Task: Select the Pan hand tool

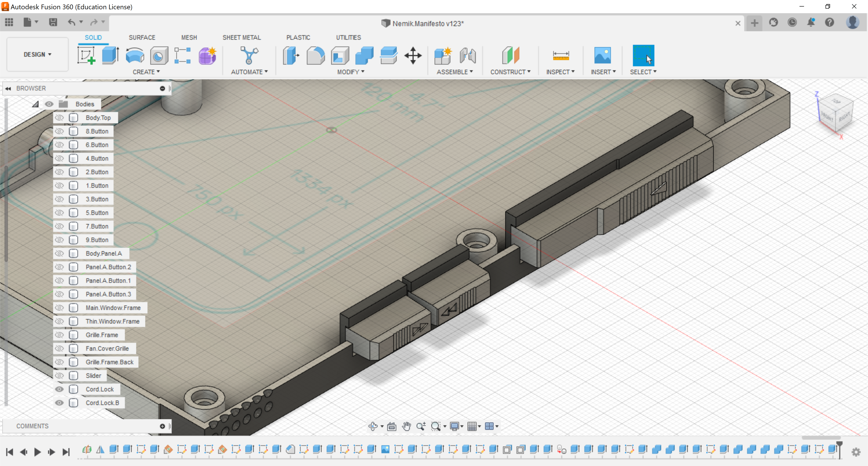Action: (x=406, y=426)
